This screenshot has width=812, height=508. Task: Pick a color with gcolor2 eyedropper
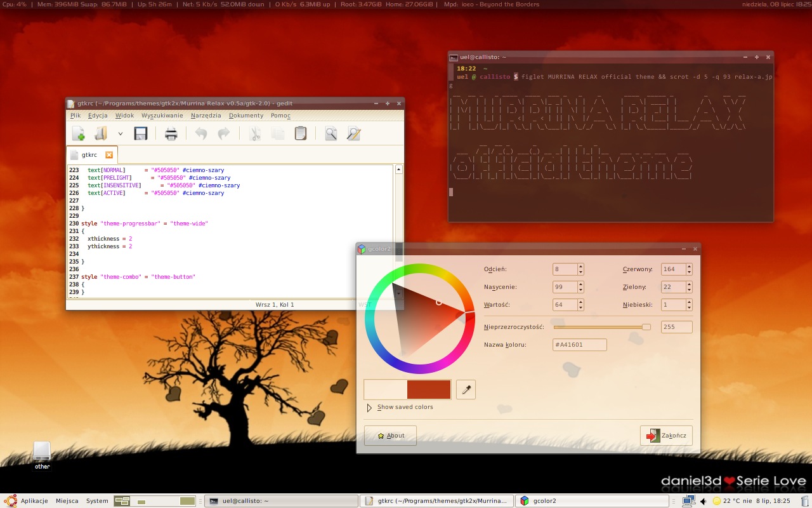(466, 389)
